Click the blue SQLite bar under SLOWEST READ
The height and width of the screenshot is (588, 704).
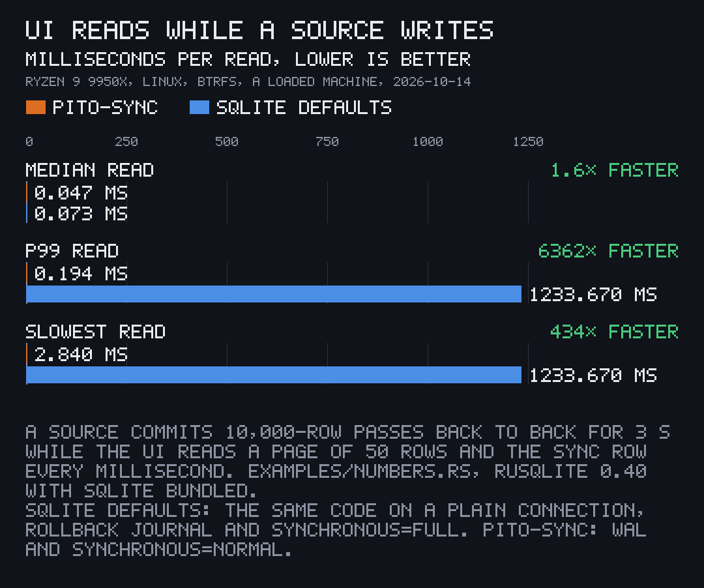coord(274,375)
